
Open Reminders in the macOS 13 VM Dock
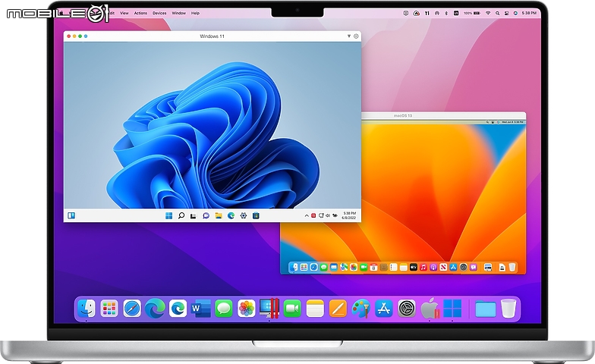click(393, 267)
